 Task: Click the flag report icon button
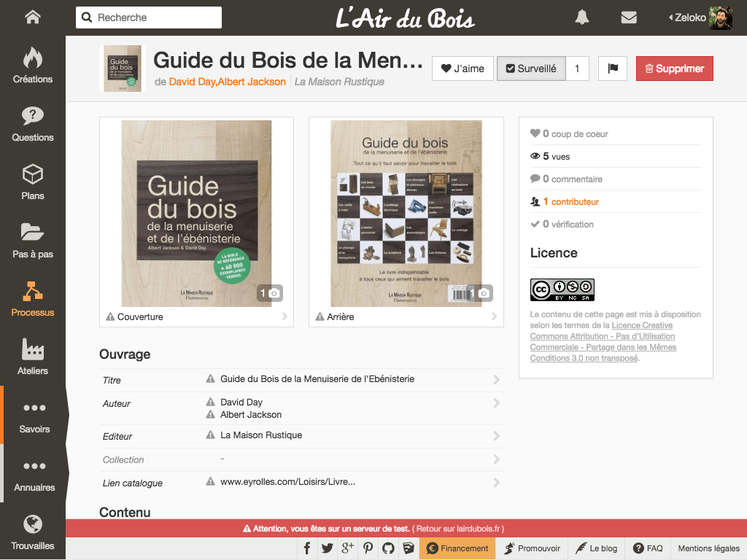click(613, 69)
